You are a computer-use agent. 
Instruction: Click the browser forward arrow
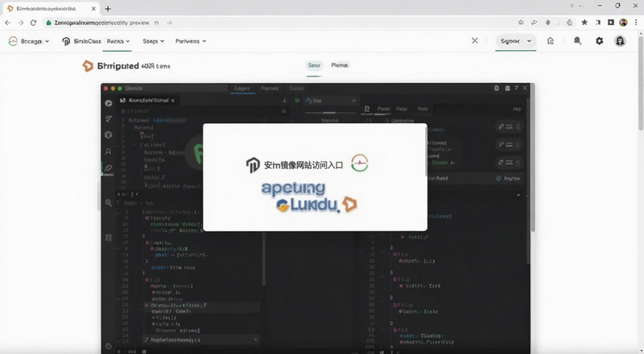[x=21, y=23]
